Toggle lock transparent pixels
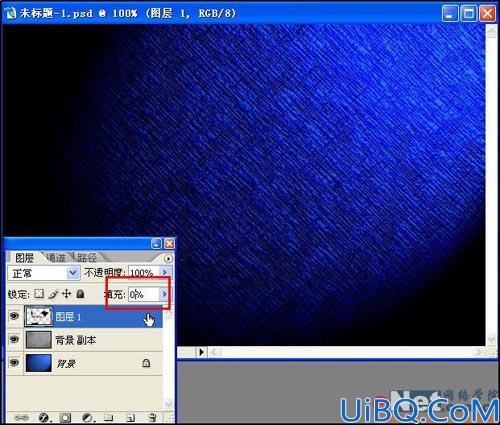This screenshot has height=425, width=500. [x=39, y=294]
